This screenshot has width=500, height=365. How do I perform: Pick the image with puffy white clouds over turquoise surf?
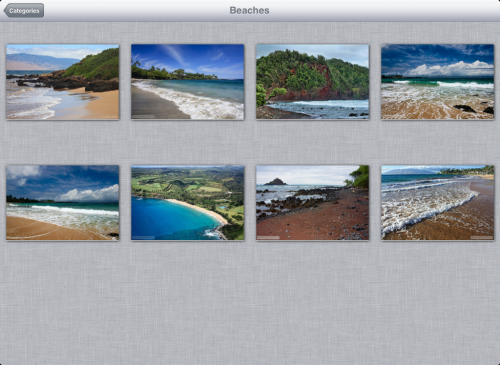pos(438,82)
